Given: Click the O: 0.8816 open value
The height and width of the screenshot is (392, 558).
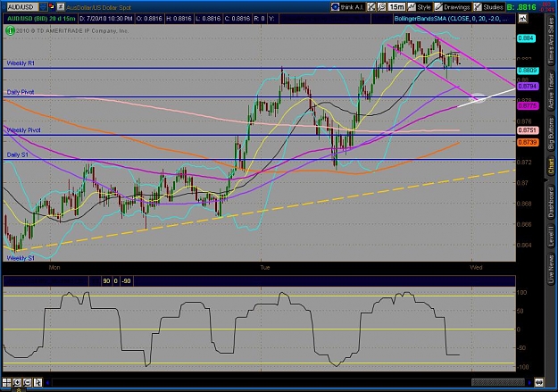Looking at the screenshot, I should pyautogui.click(x=149, y=19).
